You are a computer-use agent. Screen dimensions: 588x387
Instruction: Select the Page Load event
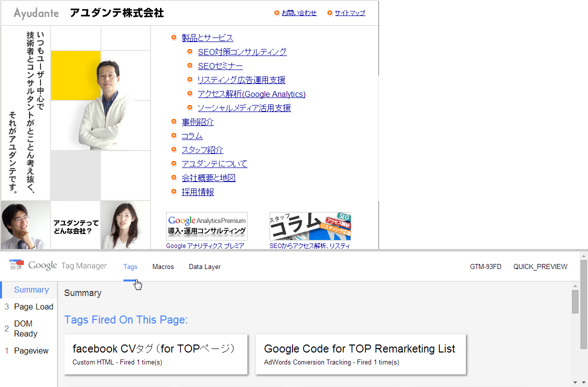29,307
